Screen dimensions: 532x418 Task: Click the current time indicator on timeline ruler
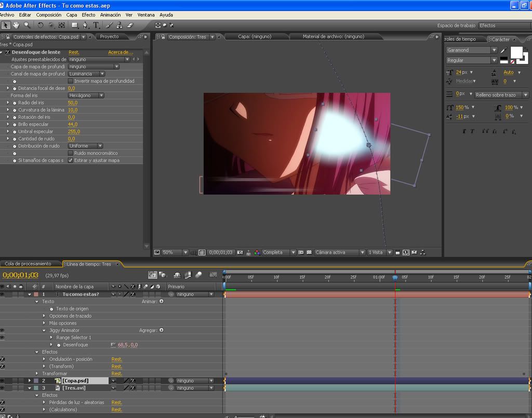tap(395, 278)
